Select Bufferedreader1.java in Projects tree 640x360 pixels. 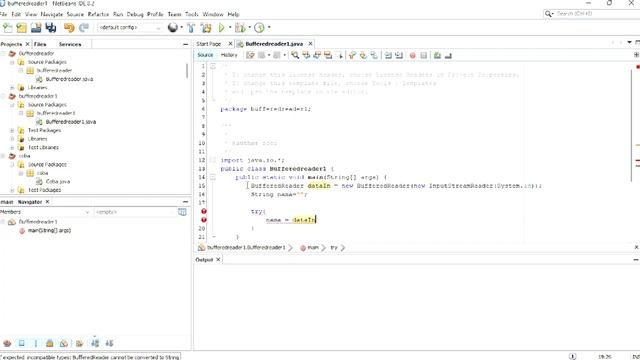tap(71, 122)
